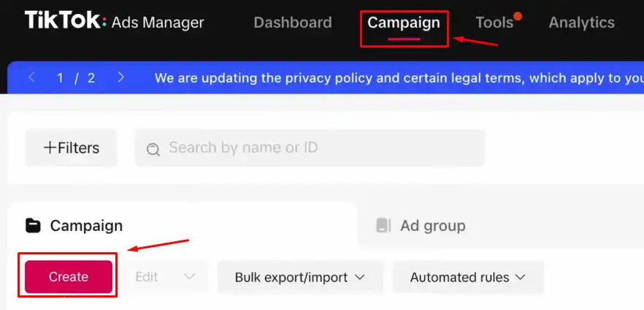Focus the Search by name or ID field
644x310 pixels.
[310, 148]
